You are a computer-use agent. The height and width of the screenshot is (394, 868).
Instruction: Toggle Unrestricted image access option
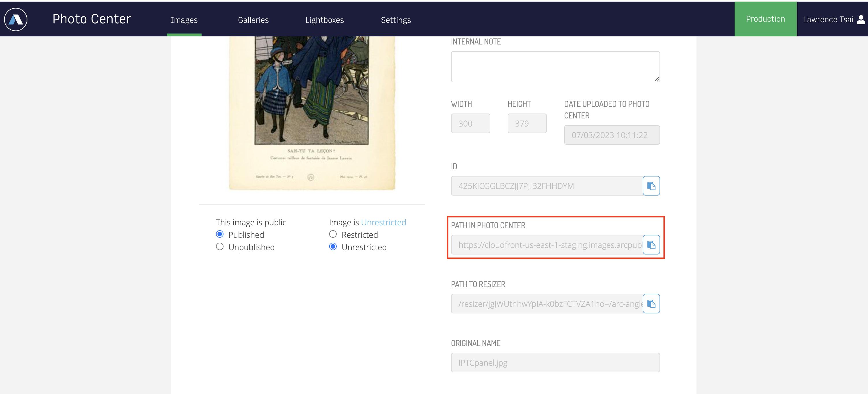pyautogui.click(x=333, y=247)
